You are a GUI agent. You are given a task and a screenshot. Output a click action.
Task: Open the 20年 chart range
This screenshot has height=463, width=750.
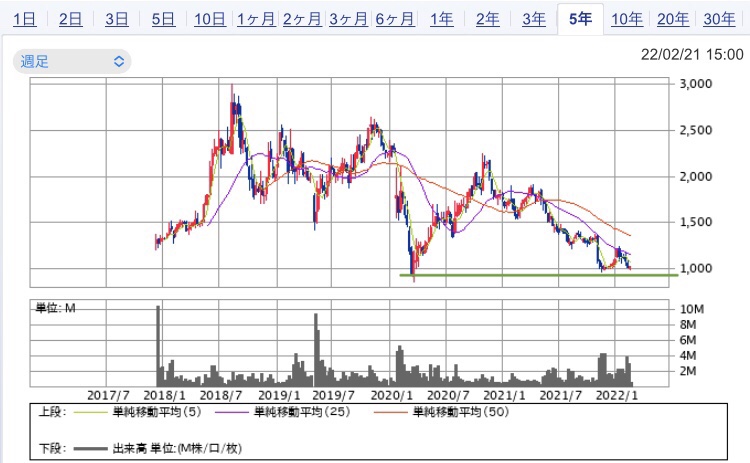click(673, 19)
